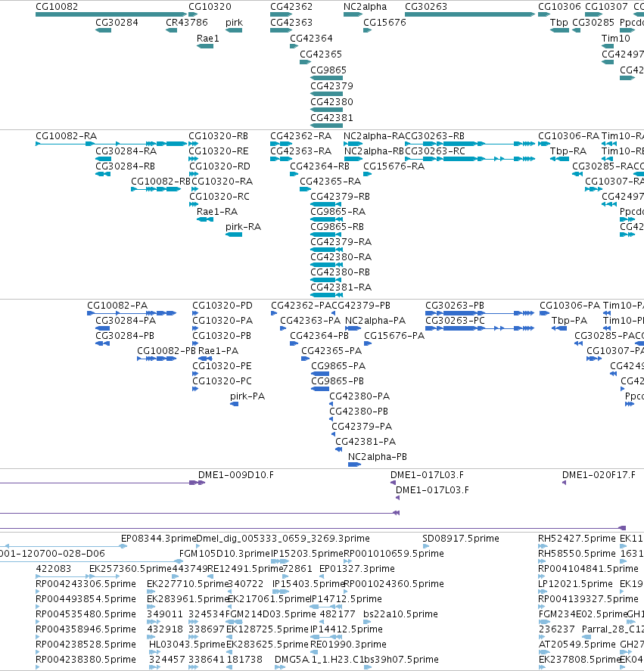Open the CR43786 gene label
Screen dimensions: 644x671
(187, 22)
